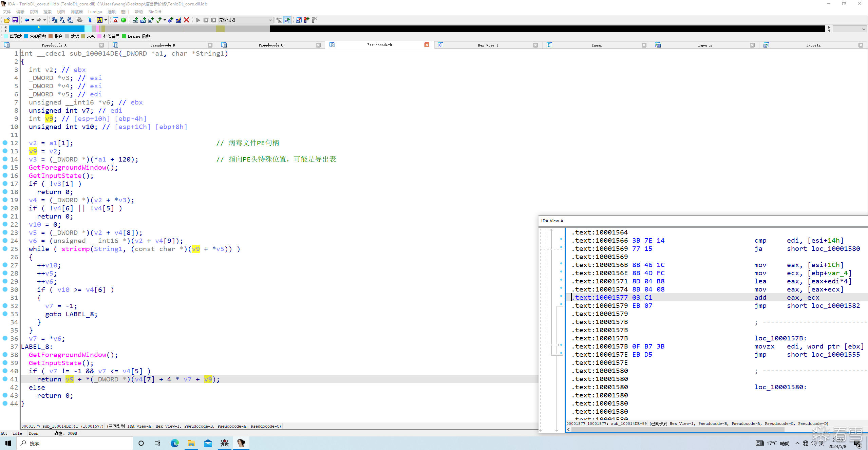Switch to the Pseudocode-A tab
This screenshot has width=868, height=450.
(54, 45)
